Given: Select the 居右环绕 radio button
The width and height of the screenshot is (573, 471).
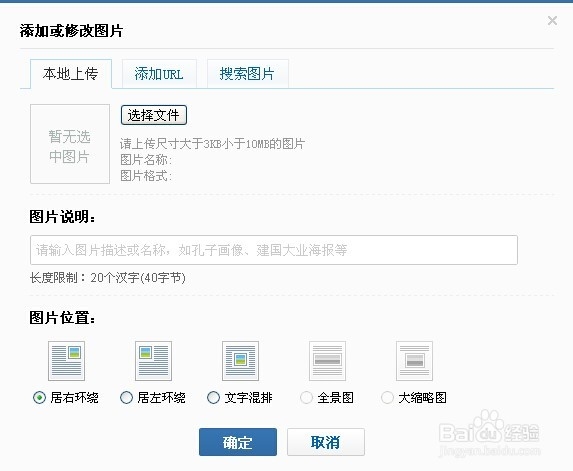Looking at the screenshot, I should 39,397.
